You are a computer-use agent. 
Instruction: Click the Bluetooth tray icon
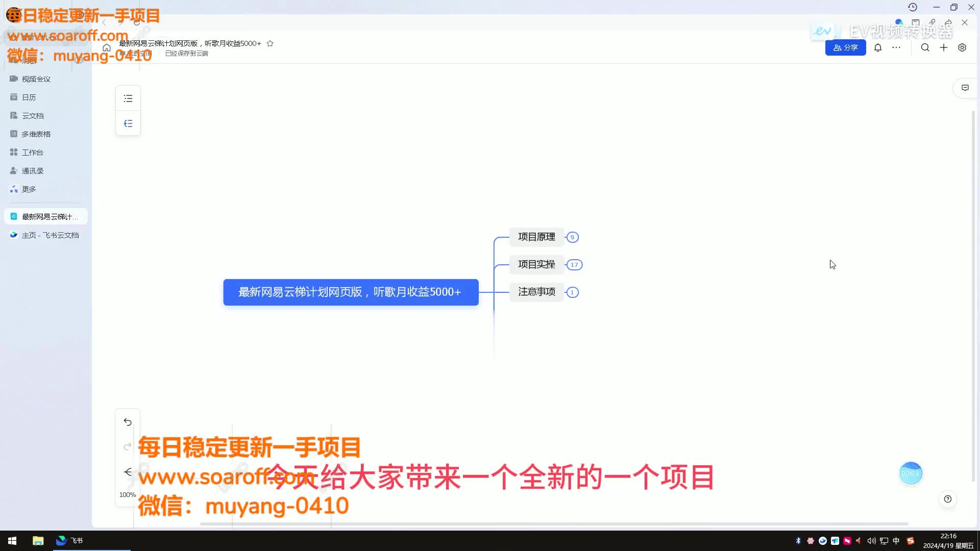(798, 541)
